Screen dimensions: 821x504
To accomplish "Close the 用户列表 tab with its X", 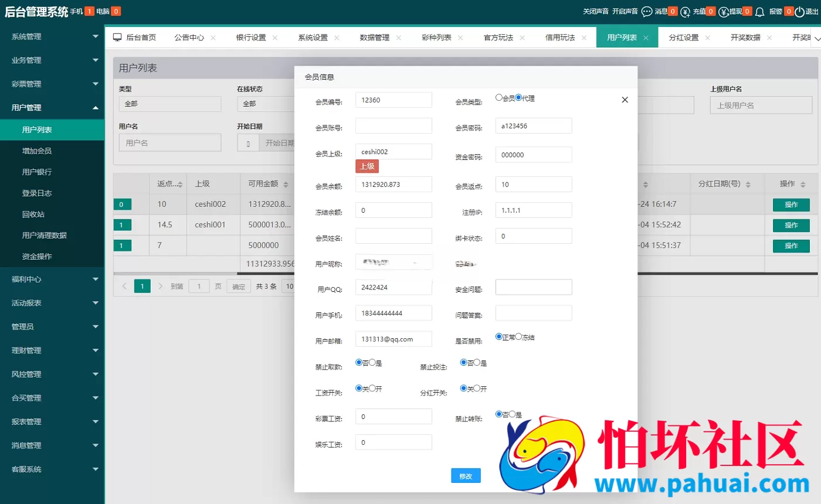I will pos(646,38).
